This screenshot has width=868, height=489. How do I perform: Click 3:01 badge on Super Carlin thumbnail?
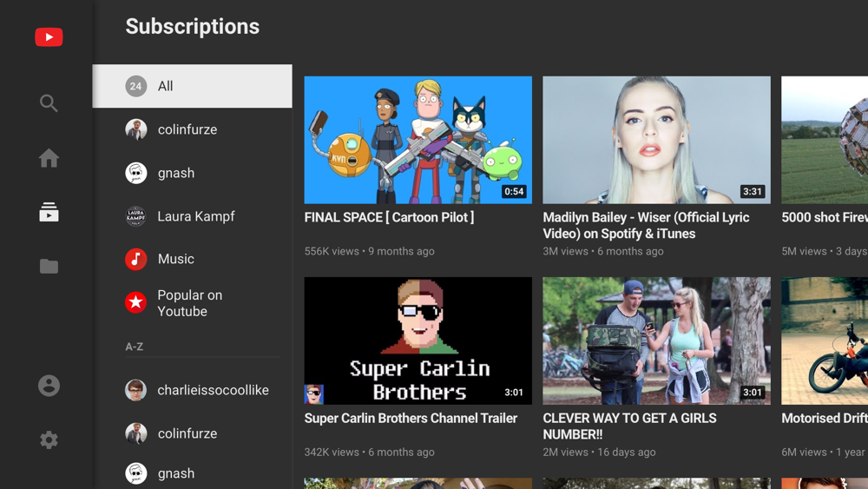[x=514, y=392]
